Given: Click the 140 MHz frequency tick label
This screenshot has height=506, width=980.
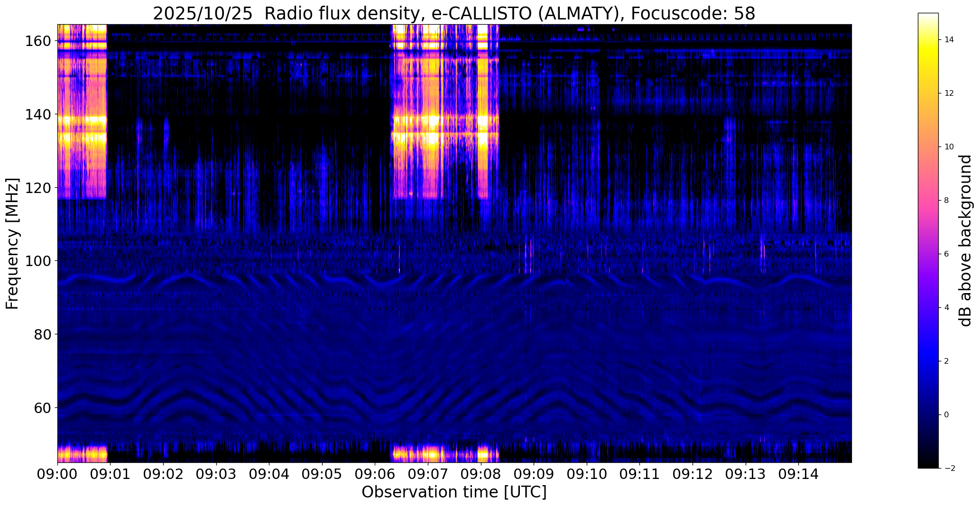Looking at the screenshot, I should click(x=38, y=114).
